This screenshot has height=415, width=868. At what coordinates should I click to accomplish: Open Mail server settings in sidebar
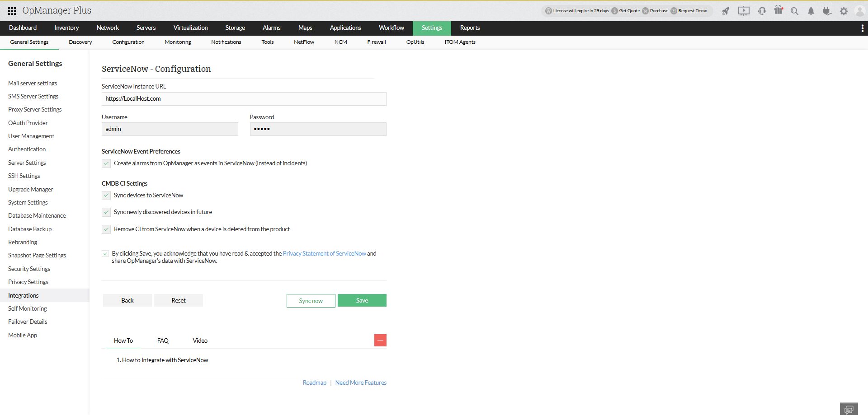click(33, 84)
